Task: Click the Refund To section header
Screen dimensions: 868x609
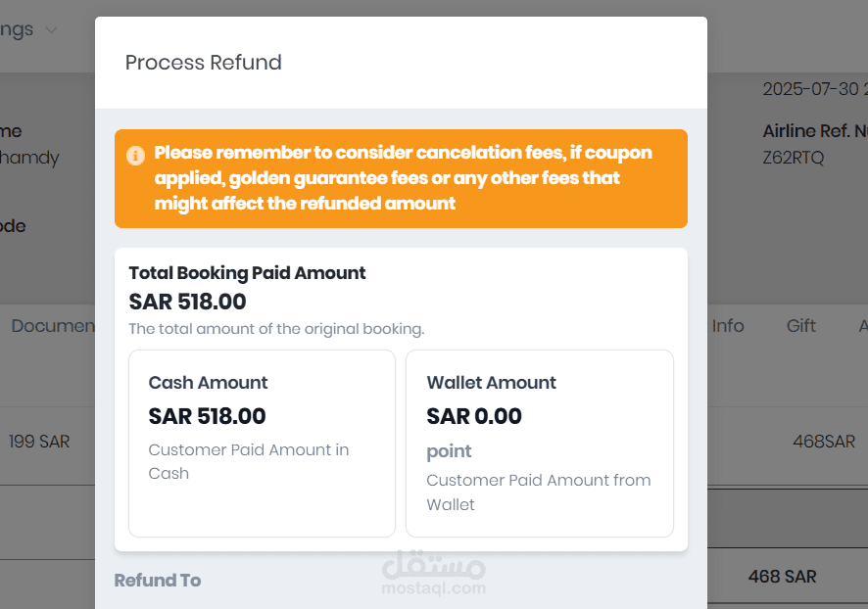Action: click(x=157, y=580)
